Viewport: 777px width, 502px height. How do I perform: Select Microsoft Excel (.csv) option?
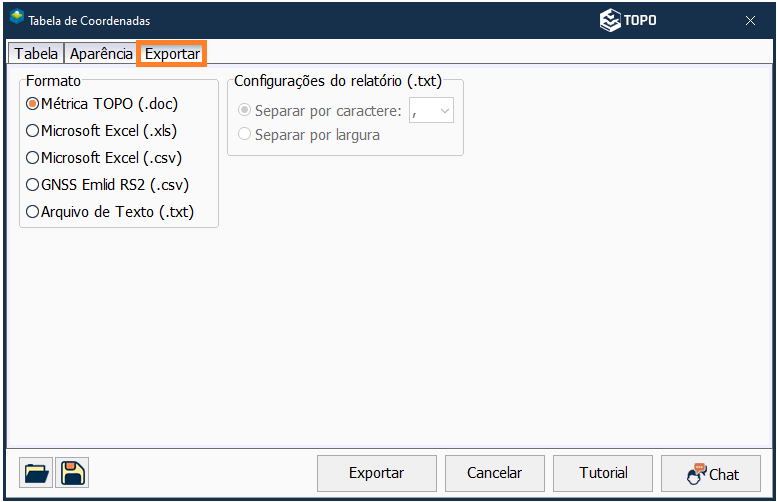click(x=33, y=157)
